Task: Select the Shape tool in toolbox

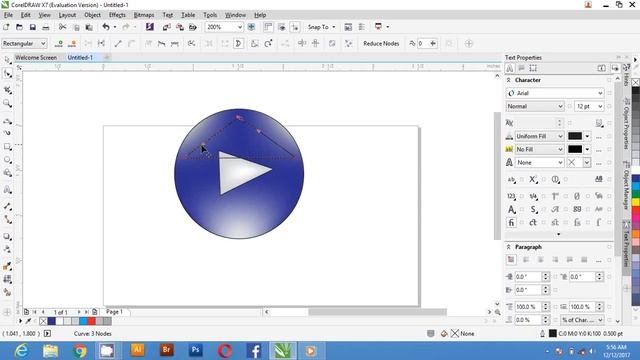Action: (7, 74)
